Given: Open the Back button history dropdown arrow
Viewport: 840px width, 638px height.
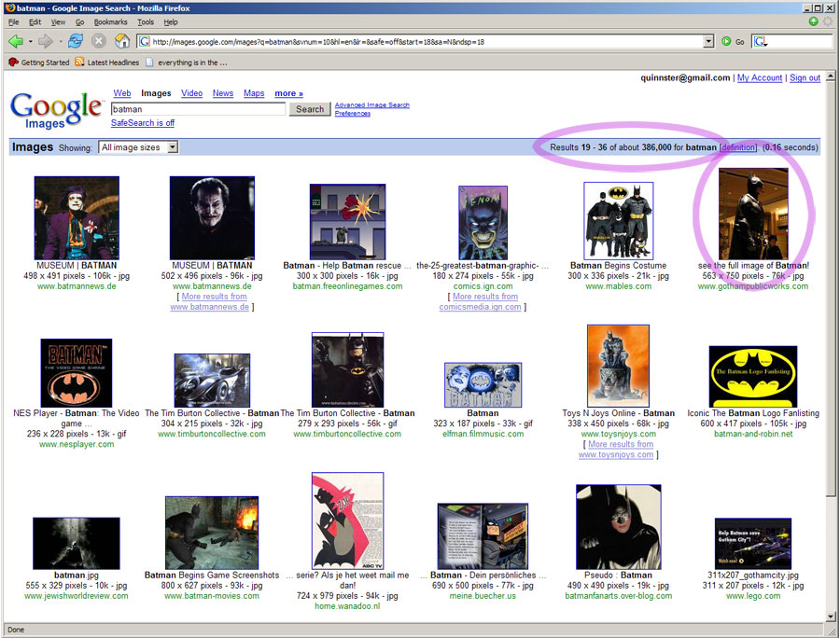Looking at the screenshot, I should [x=31, y=41].
